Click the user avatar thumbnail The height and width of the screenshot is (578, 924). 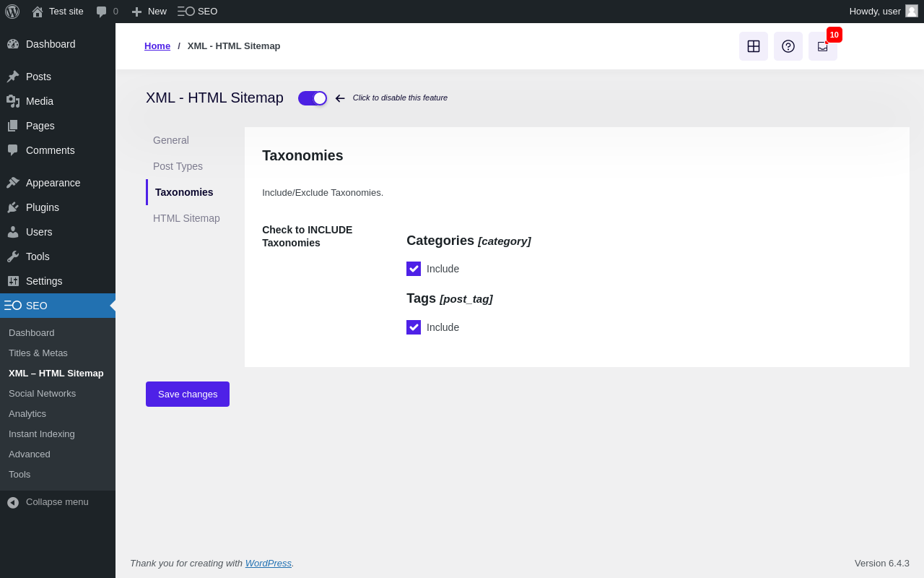tap(912, 11)
